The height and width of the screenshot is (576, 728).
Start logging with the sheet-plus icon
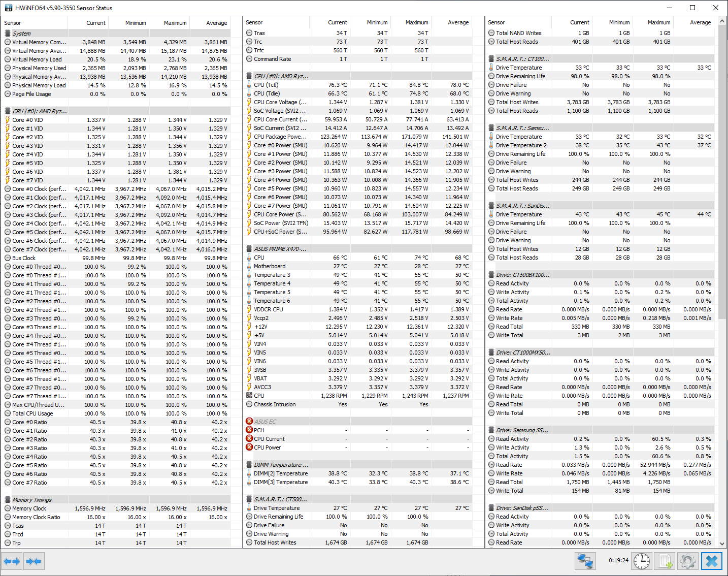(x=665, y=561)
